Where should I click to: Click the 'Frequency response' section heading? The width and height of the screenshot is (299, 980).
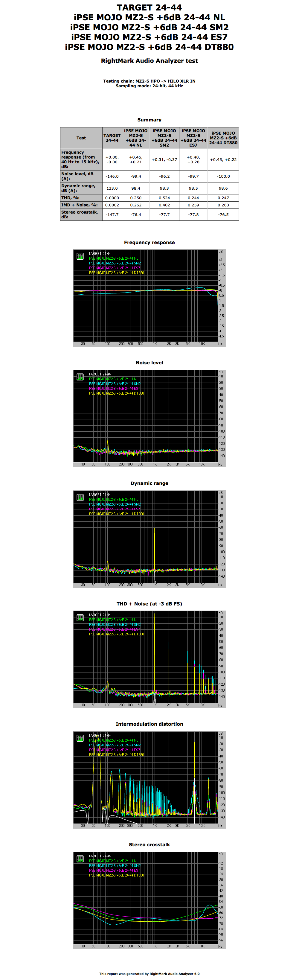pyautogui.click(x=149, y=242)
